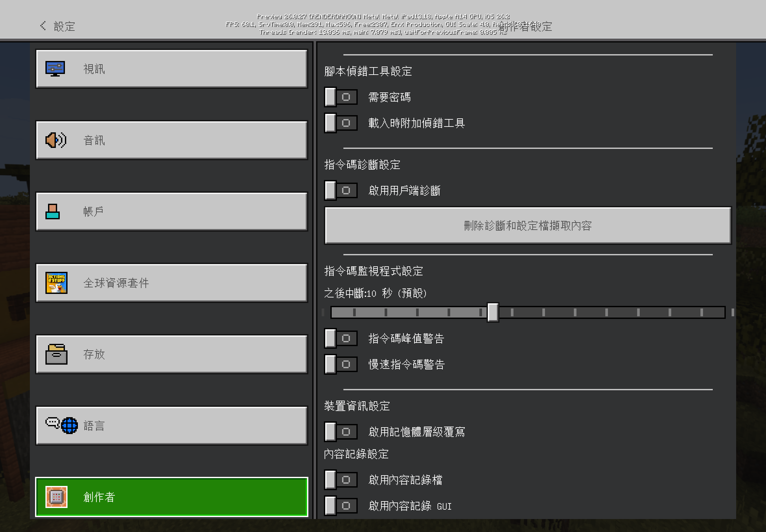Click the character icon for 帳戶 settings

click(x=53, y=211)
